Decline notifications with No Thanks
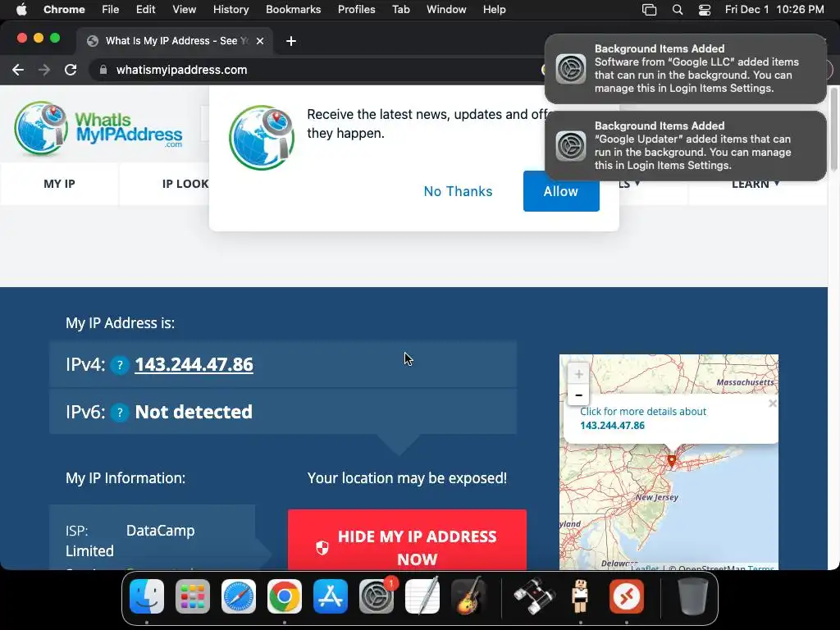Screen dimensions: 840x630 458,191
